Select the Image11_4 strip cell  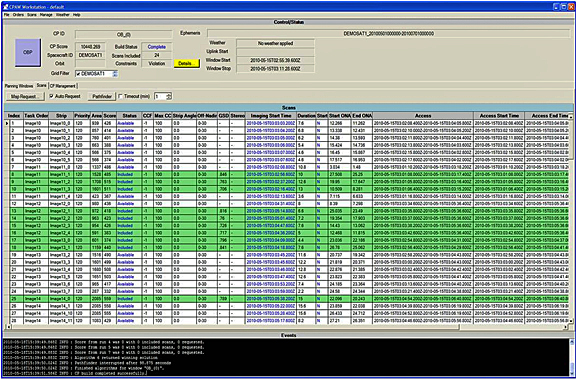[x=61, y=196]
